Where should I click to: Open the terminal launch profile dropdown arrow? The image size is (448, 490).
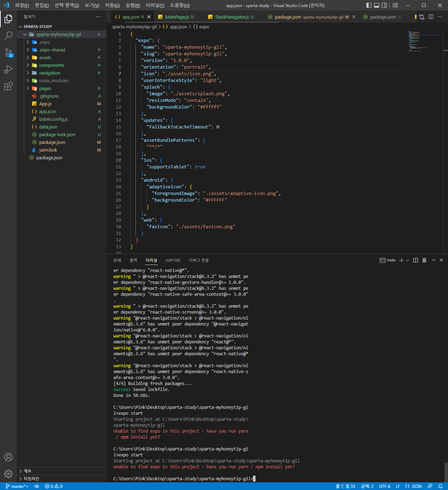click(407, 260)
